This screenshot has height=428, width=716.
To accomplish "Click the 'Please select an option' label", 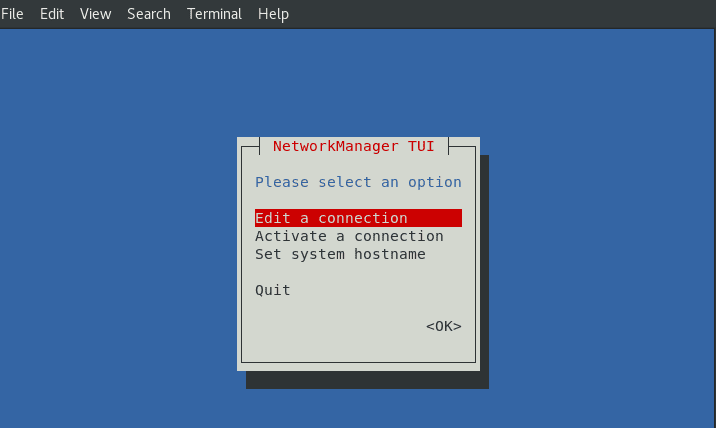I will point(358,182).
